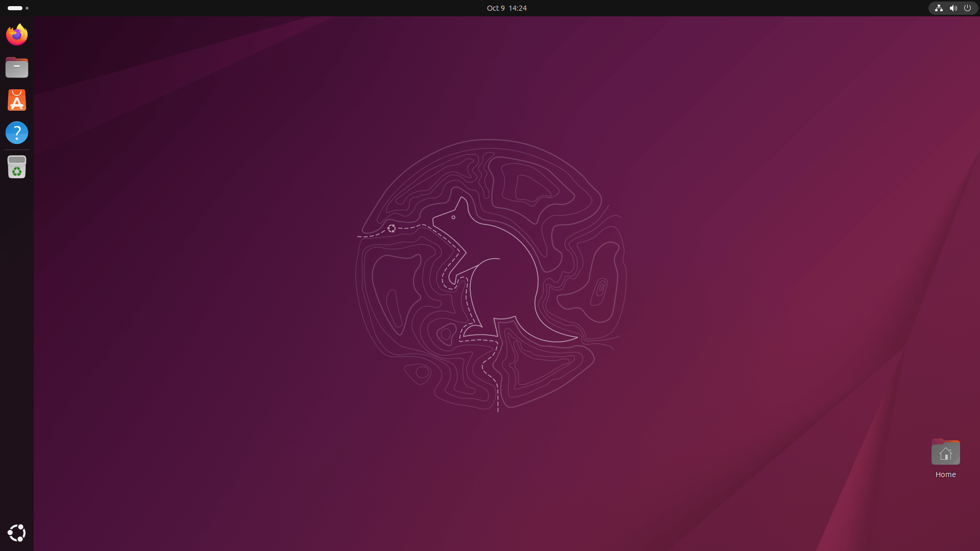This screenshot has height=551, width=980.
Task: Select the active workspace pill indicator
Action: tap(15, 8)
